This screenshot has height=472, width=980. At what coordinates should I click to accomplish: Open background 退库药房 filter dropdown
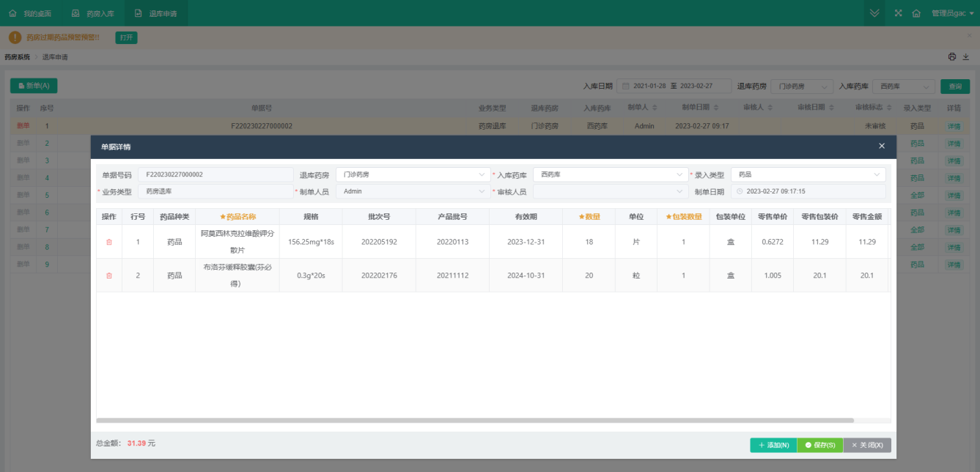[803, 86]
